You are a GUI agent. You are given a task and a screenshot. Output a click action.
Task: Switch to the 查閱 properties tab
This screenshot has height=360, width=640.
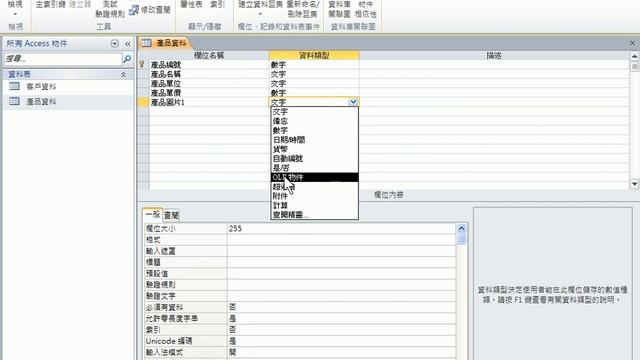(171, 215)
